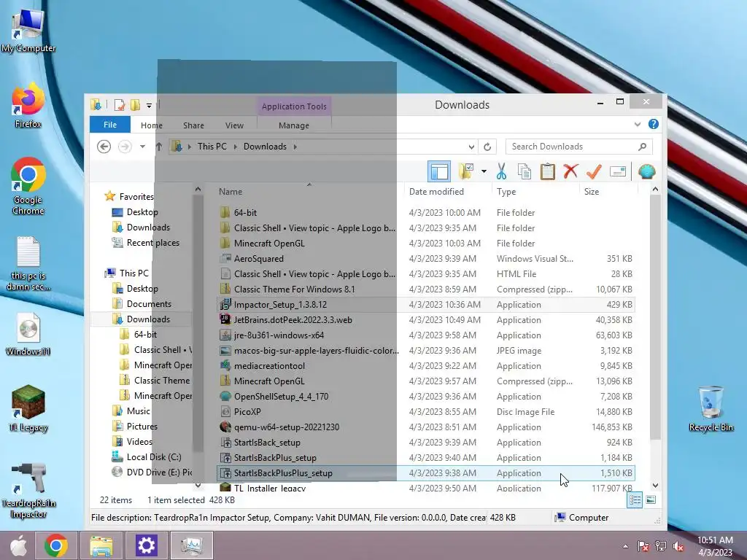Sort by Type column header
This screenshot has width=747, height=560.
506,192
